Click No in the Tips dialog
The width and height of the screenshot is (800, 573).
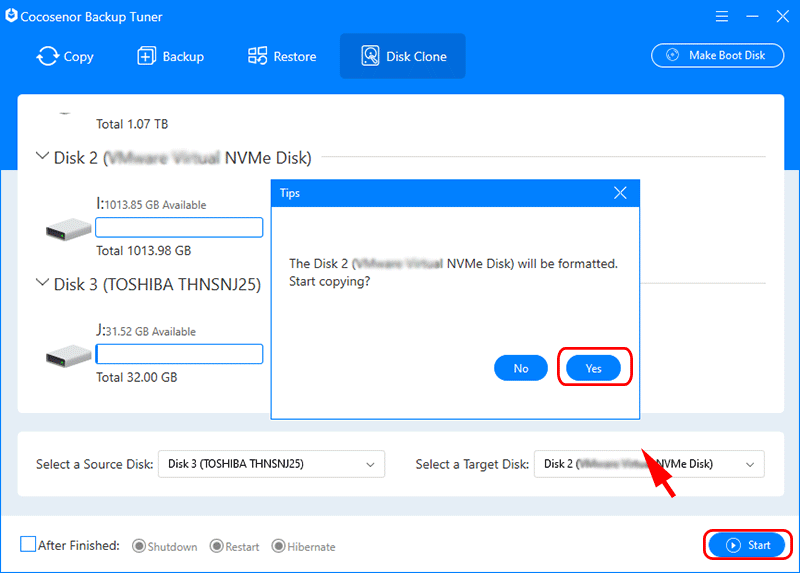tap(521, 368)
